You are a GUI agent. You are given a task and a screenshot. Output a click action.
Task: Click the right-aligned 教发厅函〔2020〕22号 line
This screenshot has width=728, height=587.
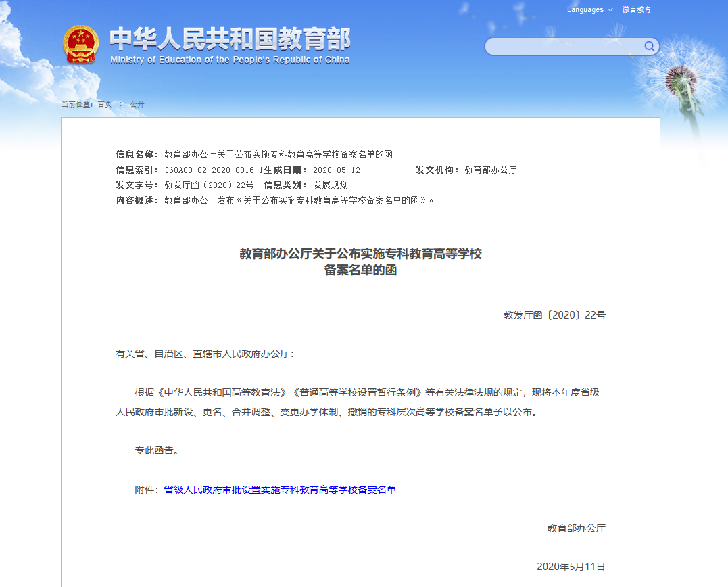[554, 315]
